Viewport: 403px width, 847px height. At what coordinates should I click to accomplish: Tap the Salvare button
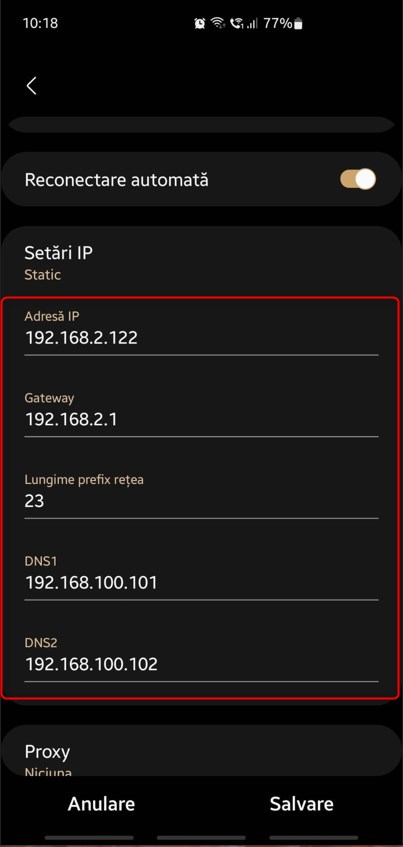pos(301,804)
